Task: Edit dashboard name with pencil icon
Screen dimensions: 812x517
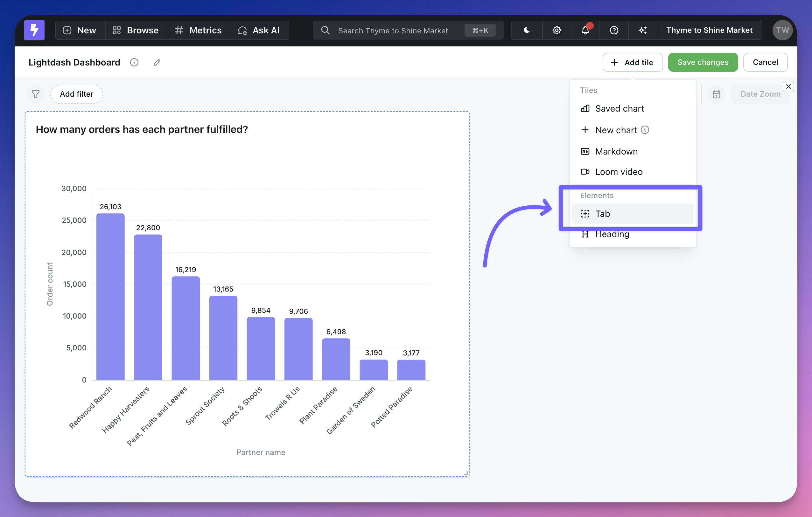Action: click(x=157, y=62)
